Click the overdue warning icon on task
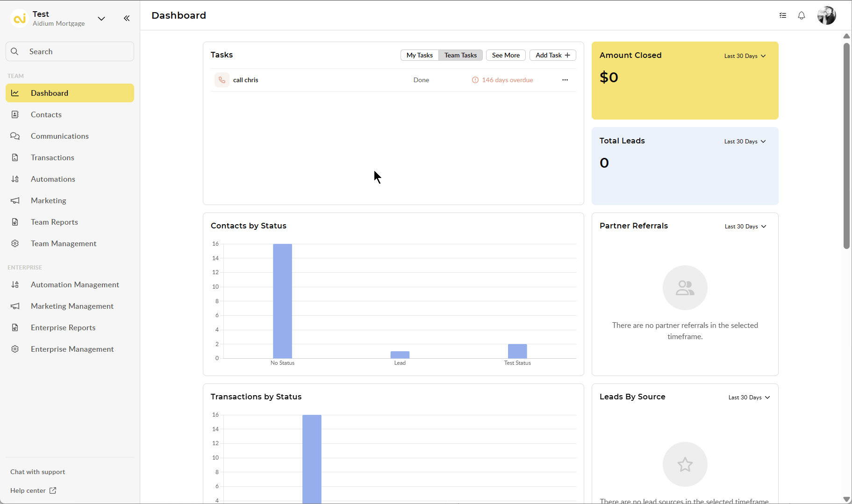Screen dimensions: 852x504 click(x=475, y=80)
